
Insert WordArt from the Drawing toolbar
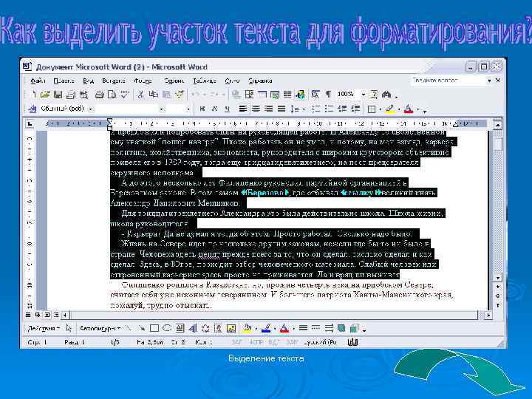coord(192,328)
